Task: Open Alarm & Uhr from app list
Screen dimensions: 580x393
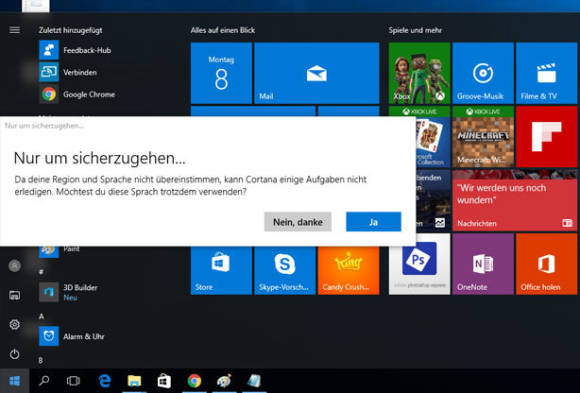Action: [72, 336]
